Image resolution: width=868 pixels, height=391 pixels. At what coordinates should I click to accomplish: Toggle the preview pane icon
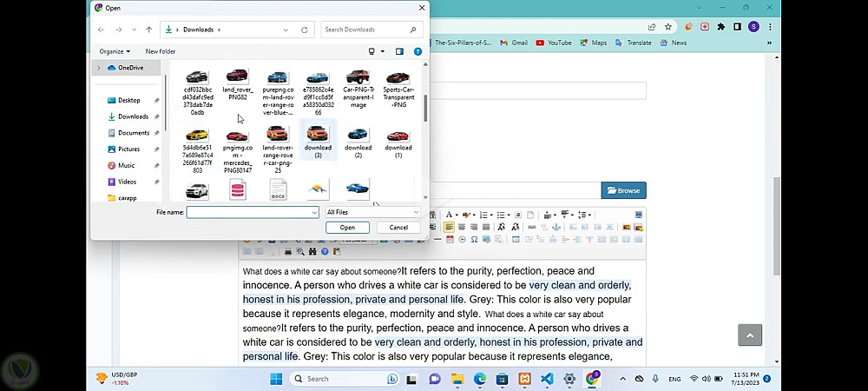pyautogui.click(x=399, y=51)
